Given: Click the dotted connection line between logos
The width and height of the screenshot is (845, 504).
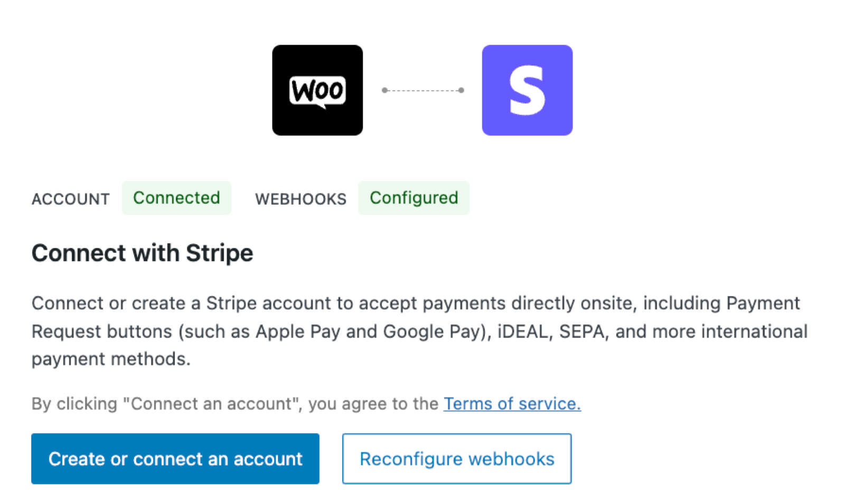Looking at the screenshot, I should coord(422,90).
